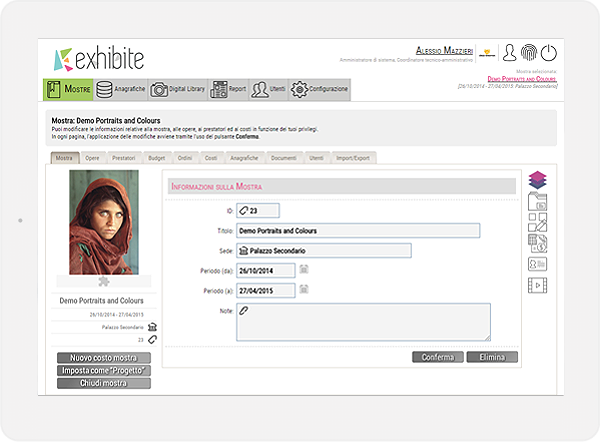Open calendar for Periodo (da)
Screen dimensions: 600x442
coord(304,269)
